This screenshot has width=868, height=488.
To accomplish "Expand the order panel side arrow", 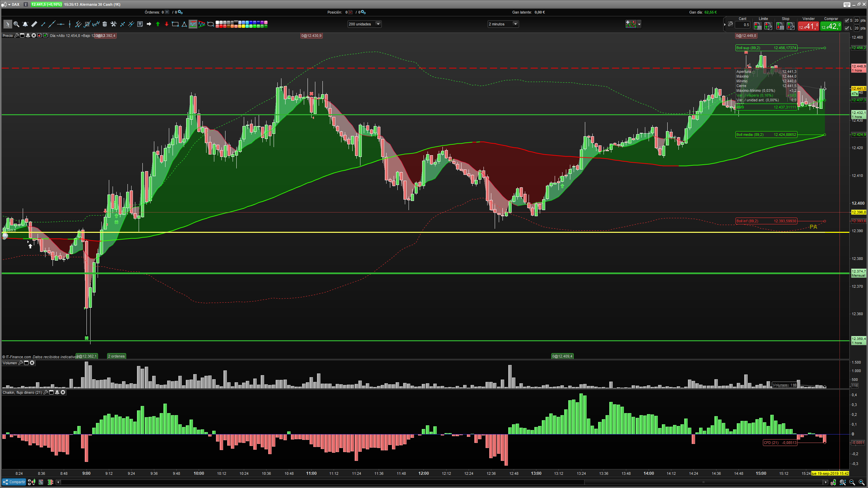I will point(725,24).
